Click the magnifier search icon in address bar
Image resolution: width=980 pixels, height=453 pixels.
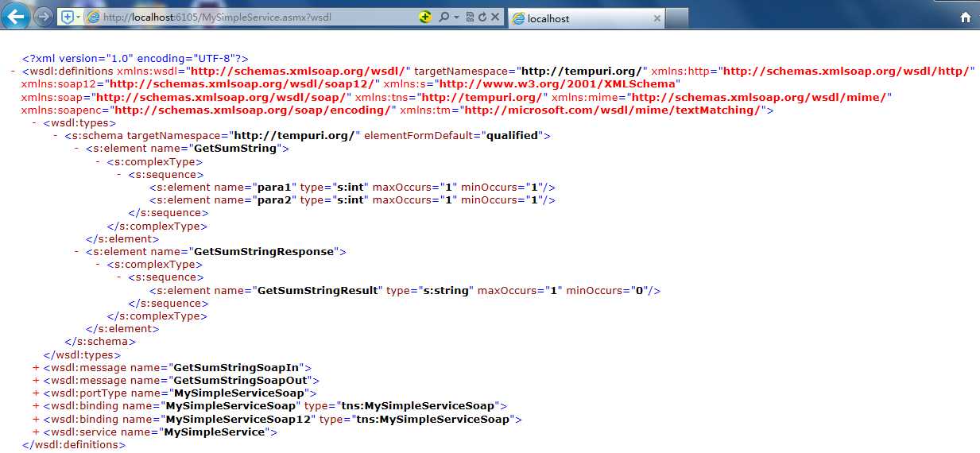pyautogui.click(x=444, y=17)
